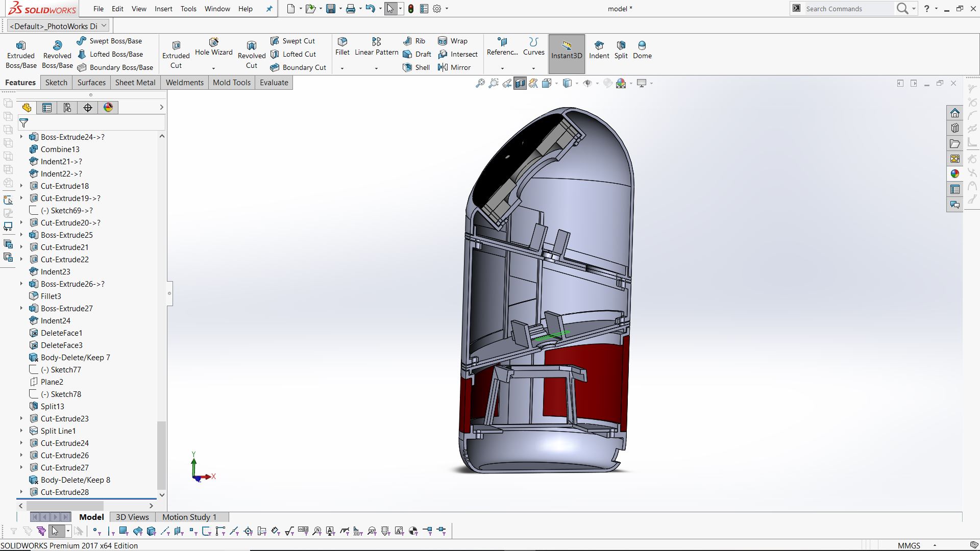Toggle the stoplight Rebuild button
Viewport: 980px width, 551px height.
tap(411, 9)
